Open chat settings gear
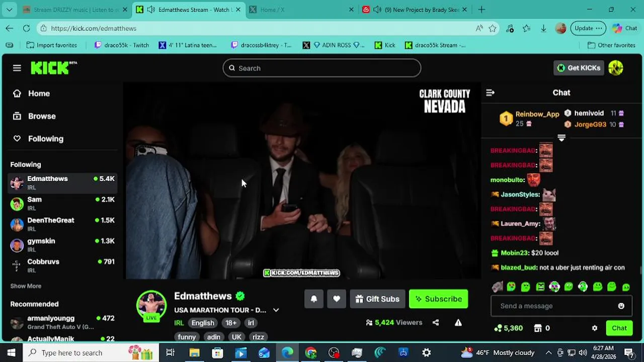This screenshot has height=362, width=644. point(595,328)
